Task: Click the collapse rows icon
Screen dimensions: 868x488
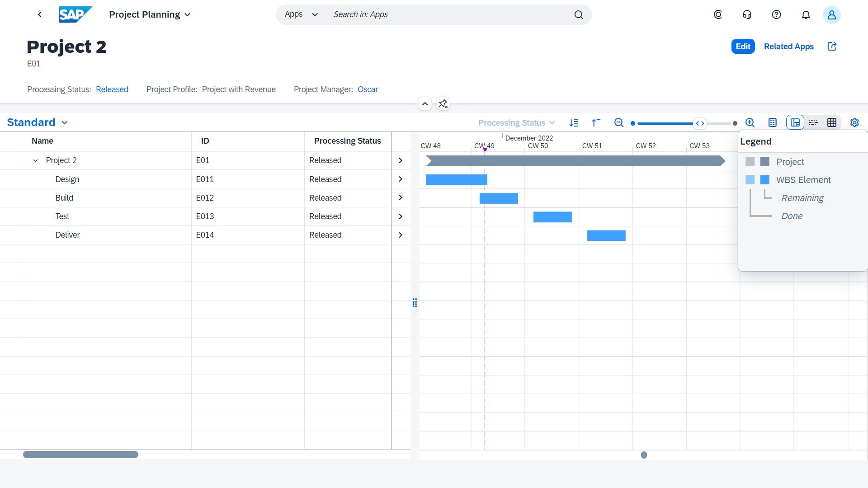Action: point(596,123)
